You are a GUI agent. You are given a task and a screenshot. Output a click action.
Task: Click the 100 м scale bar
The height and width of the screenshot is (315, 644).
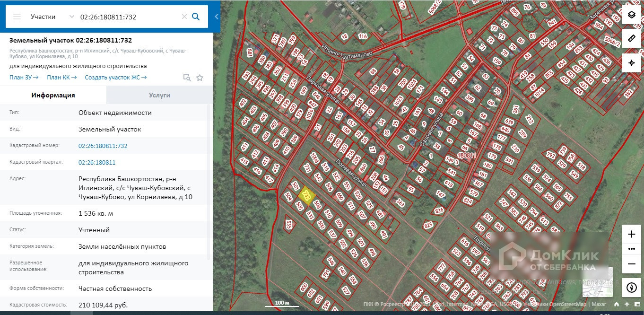[282, 303]
